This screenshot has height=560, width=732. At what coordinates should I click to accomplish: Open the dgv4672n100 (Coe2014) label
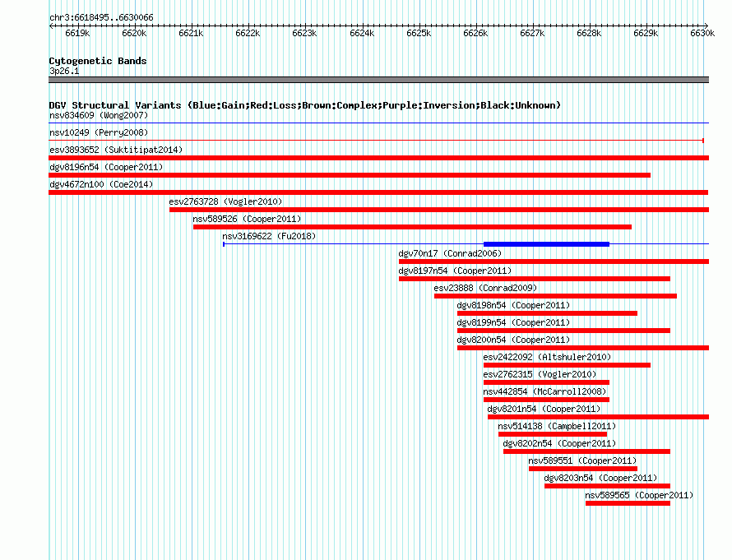click(x=101, y=184)
